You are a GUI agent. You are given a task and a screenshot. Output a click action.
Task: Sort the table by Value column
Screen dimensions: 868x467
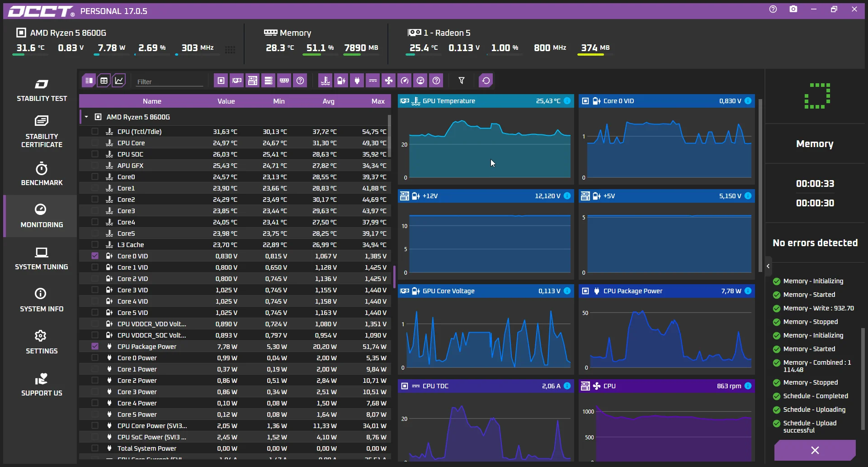coord(226,101)
